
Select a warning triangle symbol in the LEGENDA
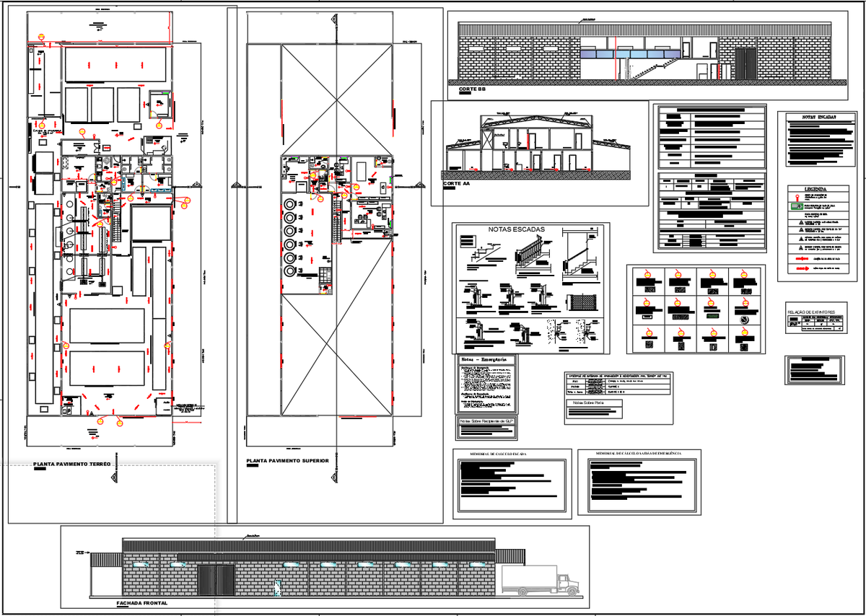(801, 223)
